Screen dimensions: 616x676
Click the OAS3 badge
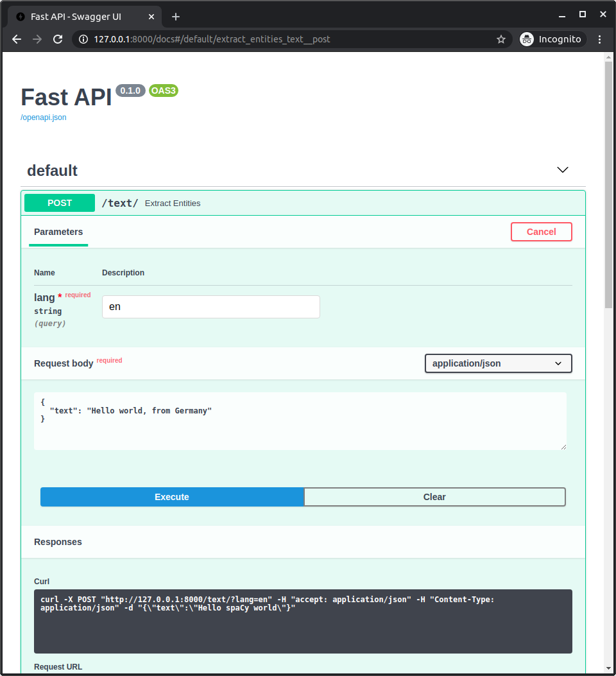[x=164, y=91]
